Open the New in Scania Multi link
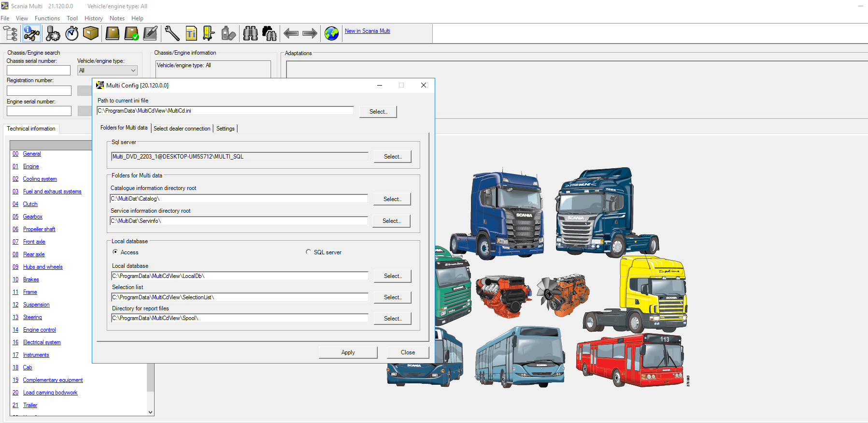868x423 pixels. (367, 31)
